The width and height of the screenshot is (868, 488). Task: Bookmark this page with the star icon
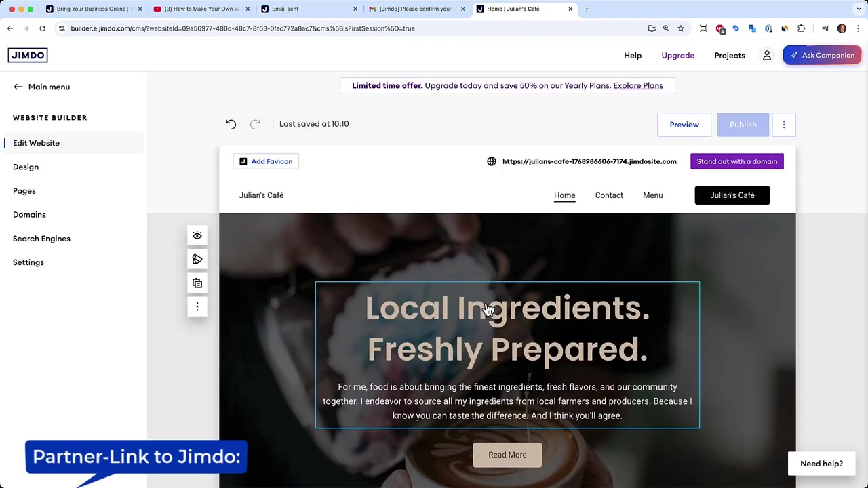pos(681,28)
